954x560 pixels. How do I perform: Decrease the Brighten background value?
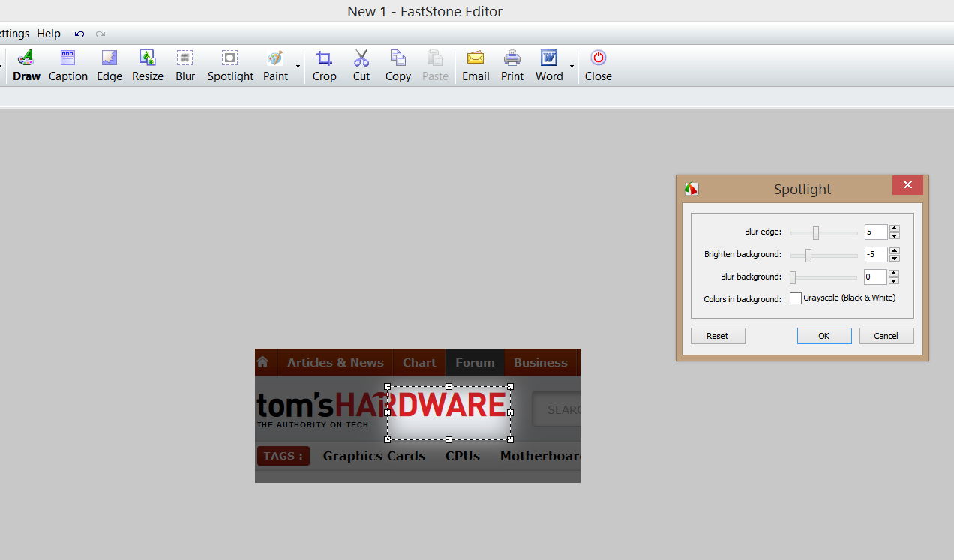coord(894,259)
